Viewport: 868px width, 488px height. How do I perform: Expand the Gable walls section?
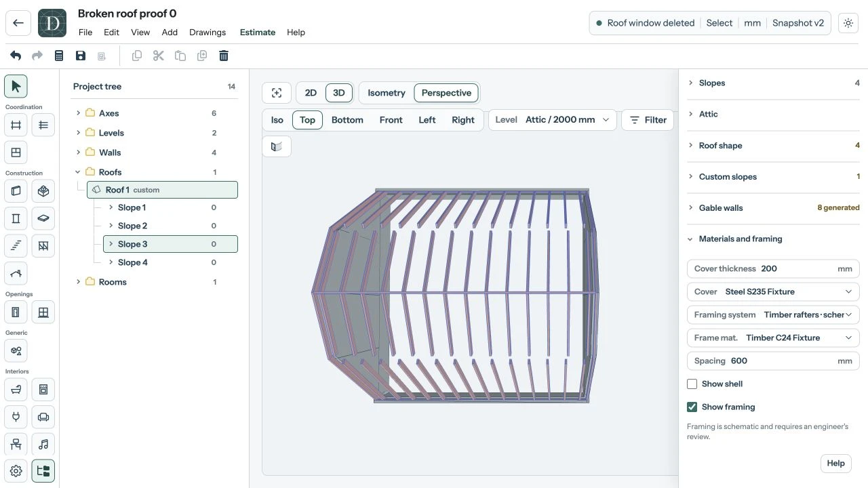[774, 208]
